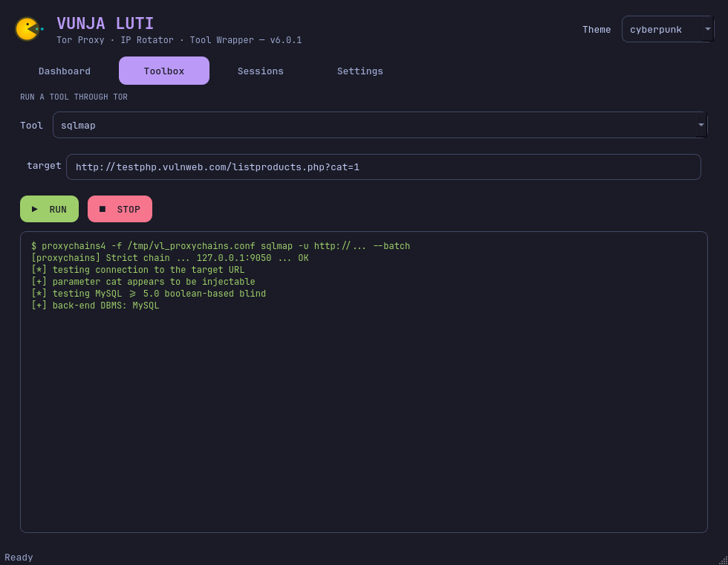This screenshot has height=565, width=728.
Task: Click the VUNJA LUTI title
Action: point(105,23)
